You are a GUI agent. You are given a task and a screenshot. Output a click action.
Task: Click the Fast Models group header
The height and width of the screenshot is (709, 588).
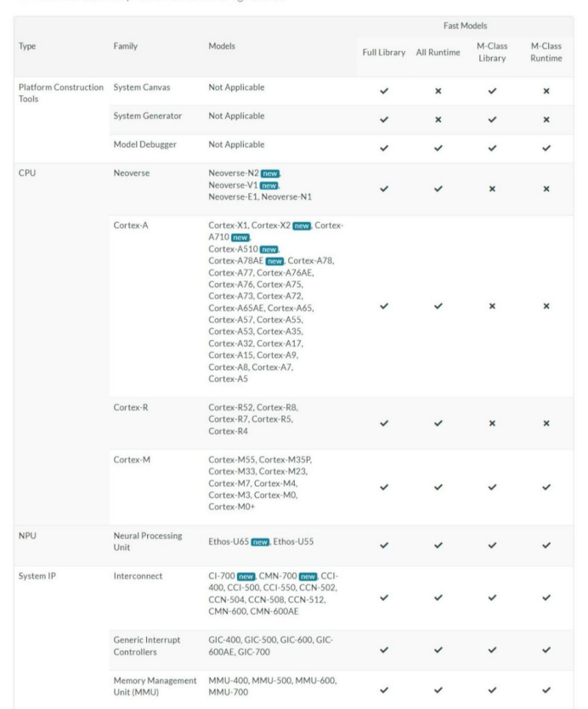(466, 26)
